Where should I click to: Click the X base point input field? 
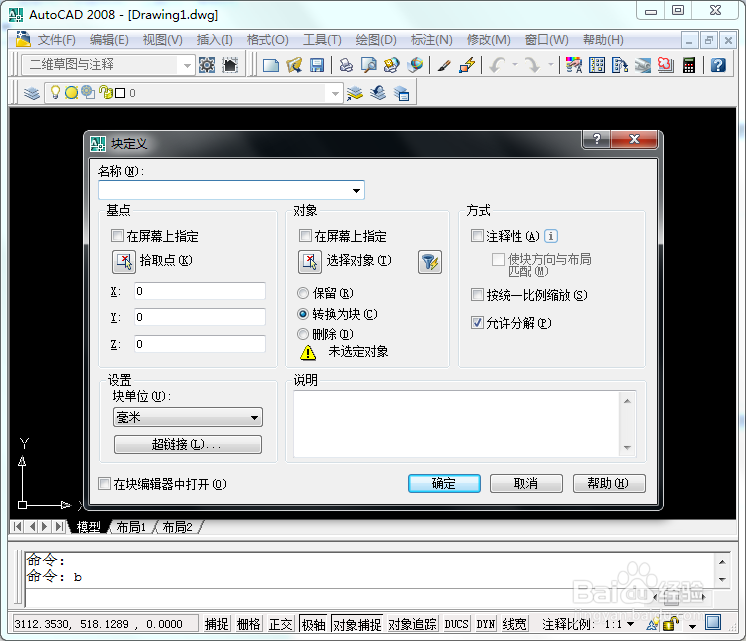(200, 291)
